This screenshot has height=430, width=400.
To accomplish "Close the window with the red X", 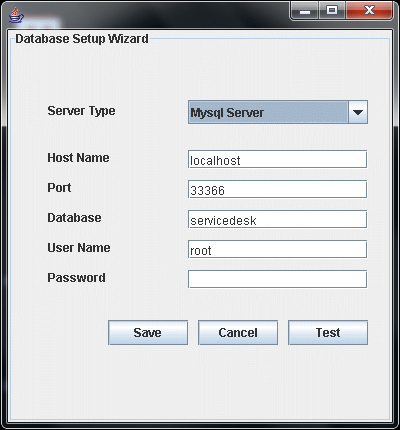I will click(369, 11).
